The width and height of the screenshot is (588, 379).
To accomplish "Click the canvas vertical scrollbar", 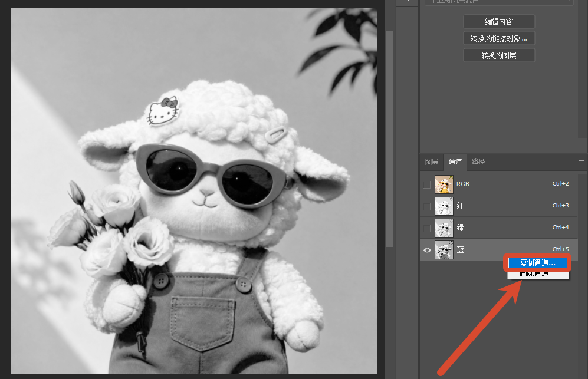I will (x=390, y=139).
